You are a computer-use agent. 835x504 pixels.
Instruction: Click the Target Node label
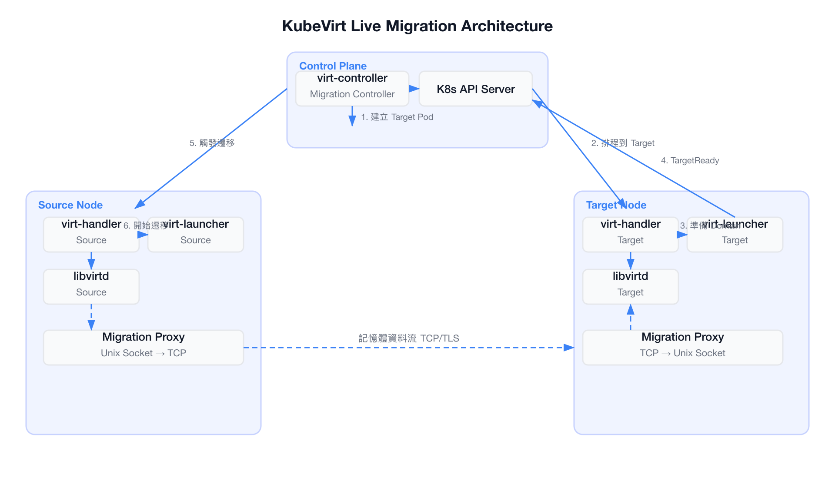pos(616,205)
